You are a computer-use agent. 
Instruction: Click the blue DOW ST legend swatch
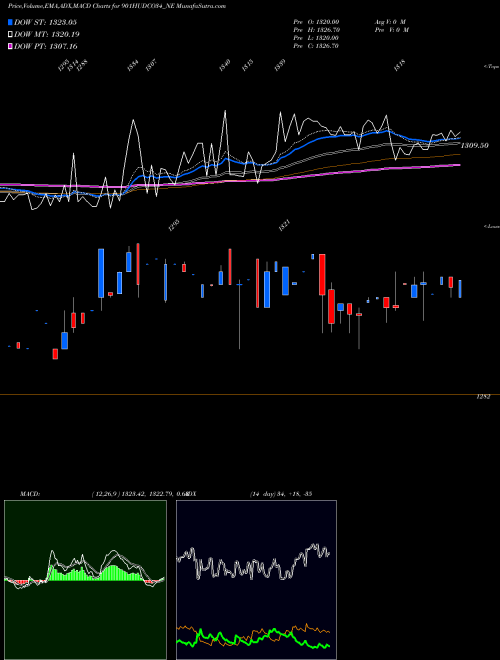10,22
